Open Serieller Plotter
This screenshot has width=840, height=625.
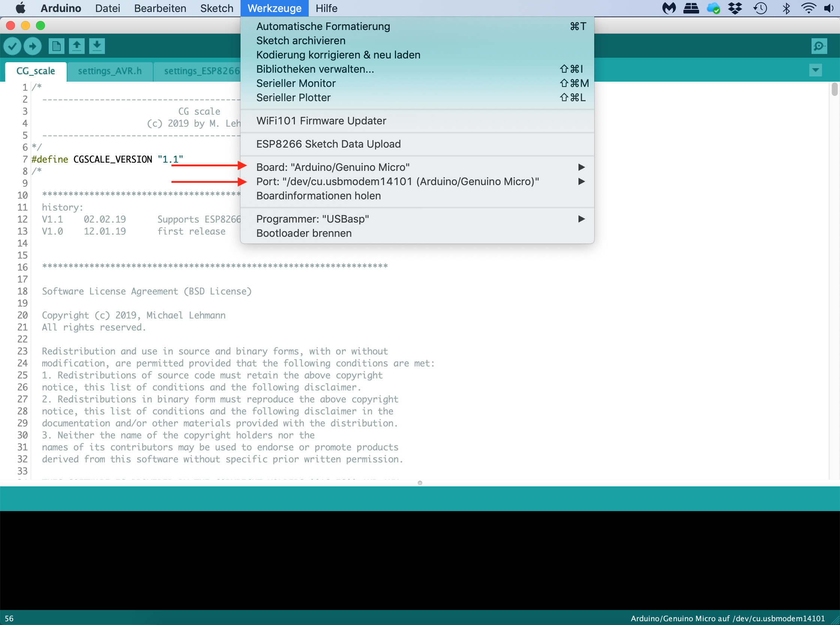point(417,97)
